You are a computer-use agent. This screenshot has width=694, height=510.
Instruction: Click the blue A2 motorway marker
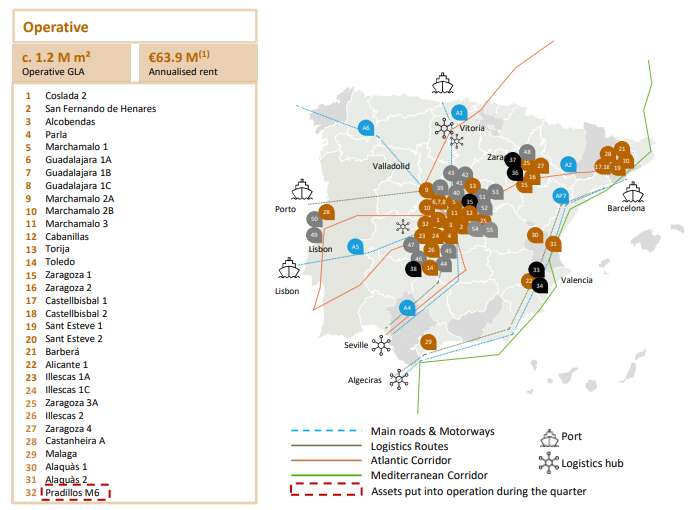(x=567, y=164)
